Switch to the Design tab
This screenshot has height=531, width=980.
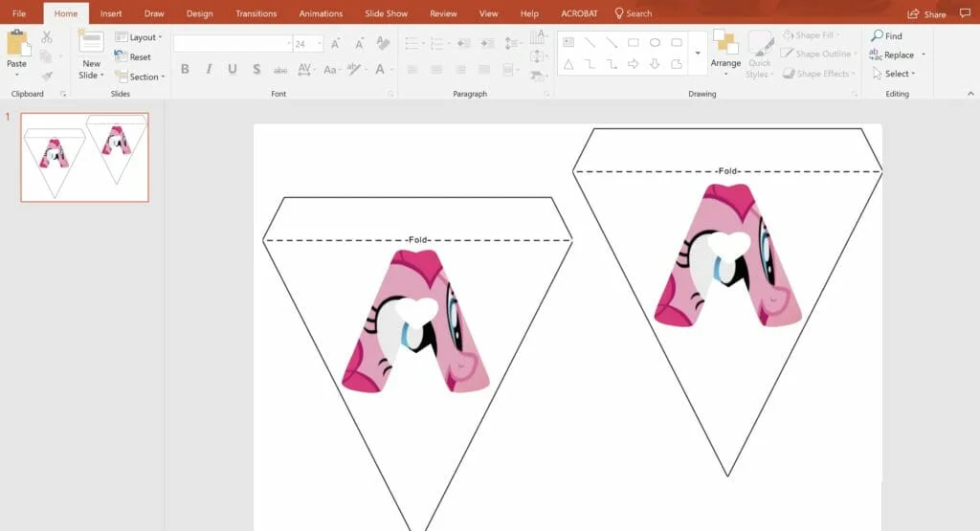tap(199, 13)
